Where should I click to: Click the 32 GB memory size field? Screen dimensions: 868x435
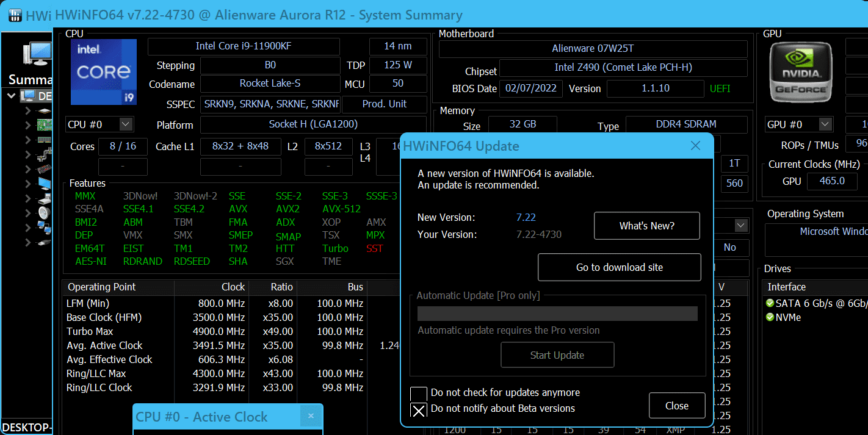coord(523,124)
